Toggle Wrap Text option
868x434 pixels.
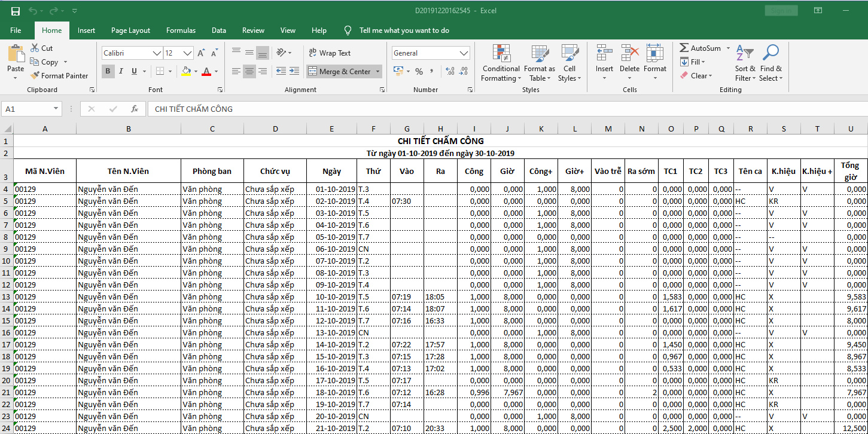point(329,53)
